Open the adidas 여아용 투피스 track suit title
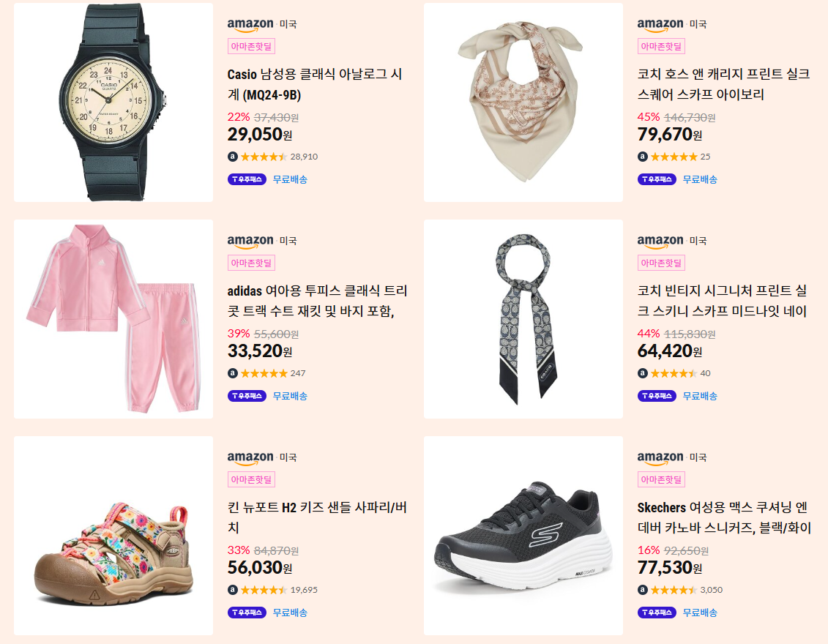 click(318, 301)
